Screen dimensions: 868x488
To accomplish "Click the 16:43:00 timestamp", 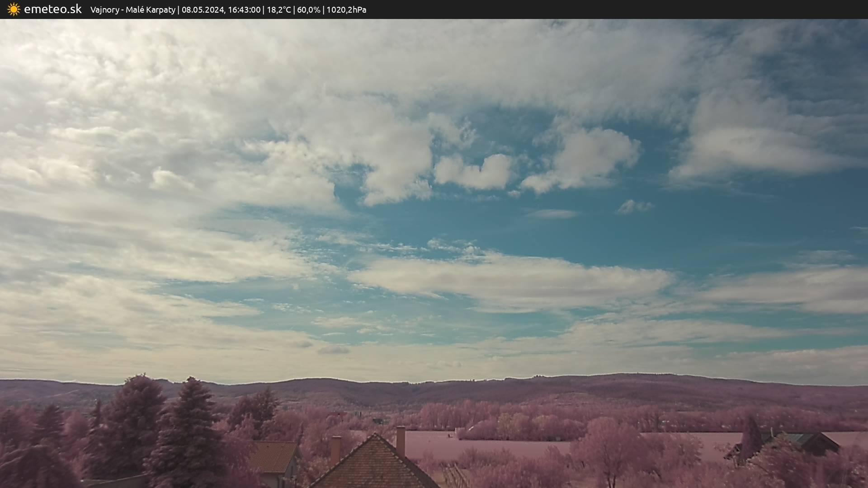I will click(244, 9).
